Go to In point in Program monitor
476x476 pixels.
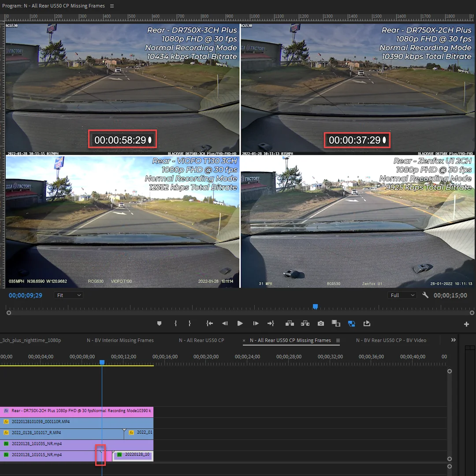pos(209,324)
